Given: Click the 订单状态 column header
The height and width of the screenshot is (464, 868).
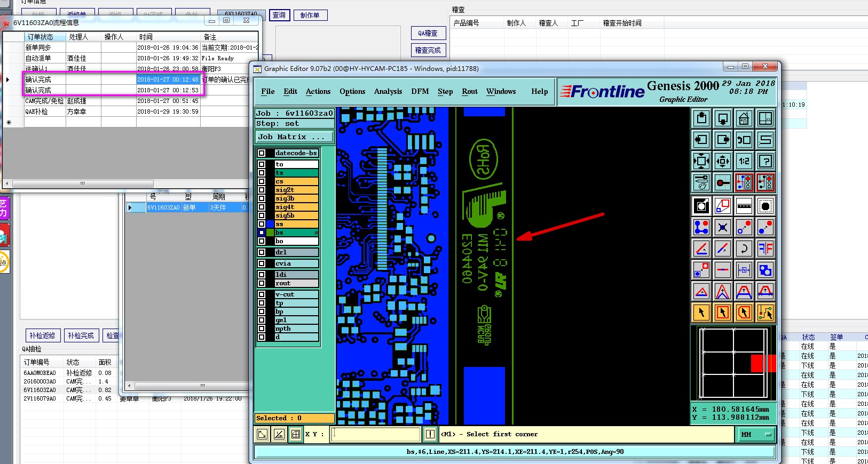Looking at the screenshot, I should [x=45, y=37].
